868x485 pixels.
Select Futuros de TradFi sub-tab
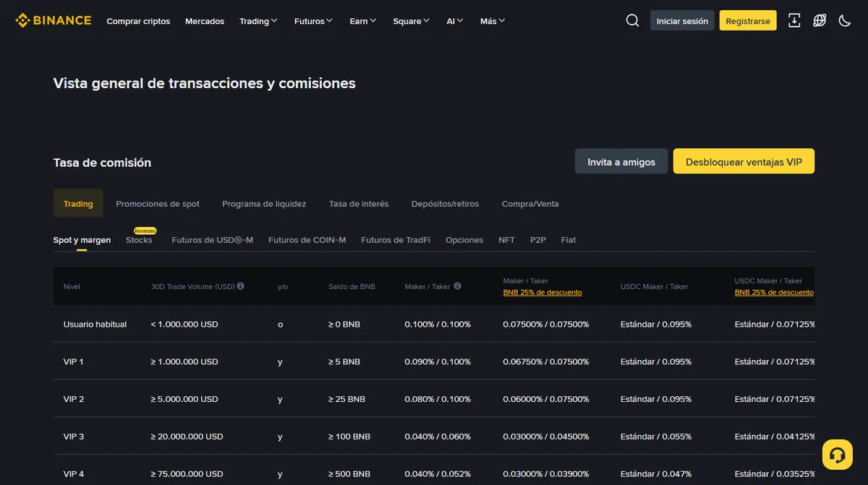point(396,240)
